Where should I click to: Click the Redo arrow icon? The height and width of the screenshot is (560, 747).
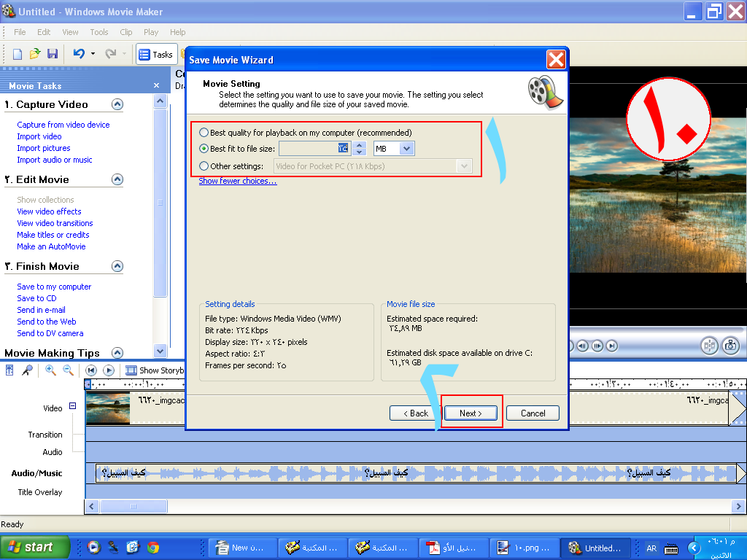(x=111, y=54)
